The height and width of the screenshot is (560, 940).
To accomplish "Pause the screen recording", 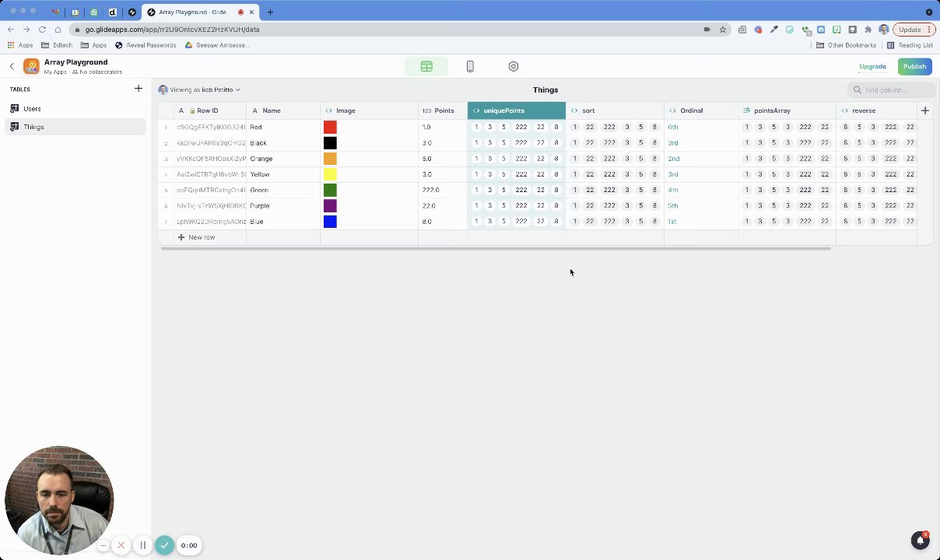I will coord(143,545).
